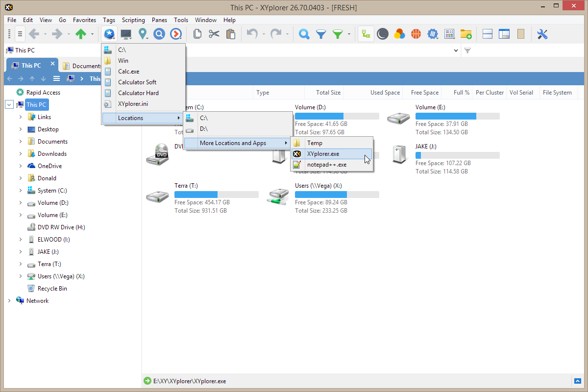Image resolution: width=588 pixels, height=392 pixels.
Task: Click the blue funnel filter icon
Action: tap(321, 34)
